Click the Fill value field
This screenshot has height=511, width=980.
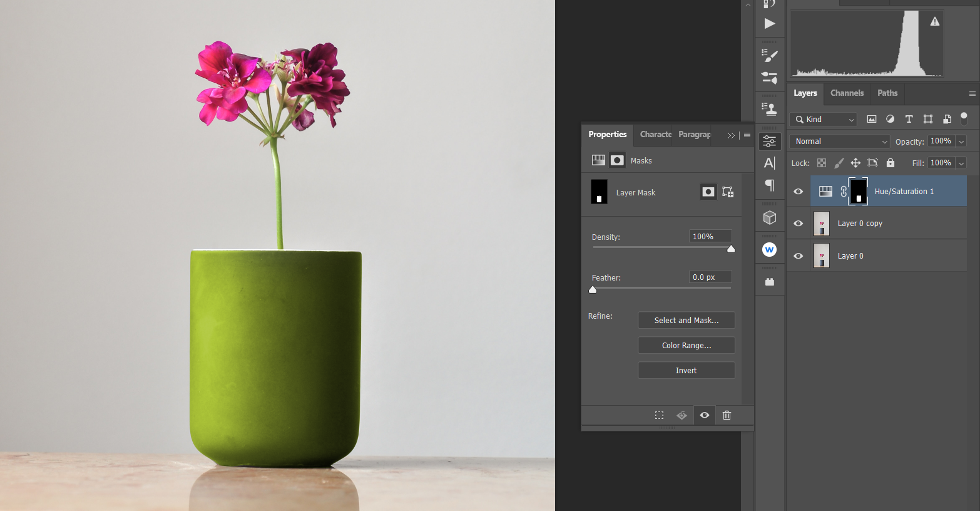coord(941,163)
